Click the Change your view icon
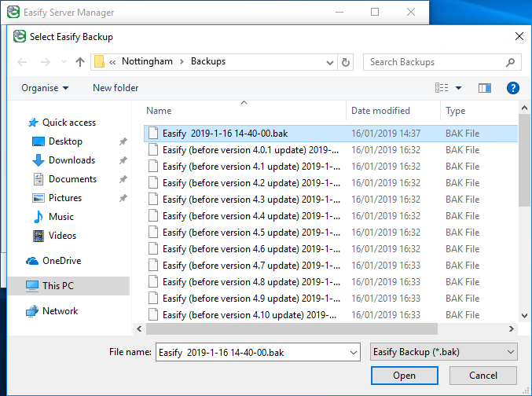The image size is (532, 396). pyautogui.click(x=442, y=88)
